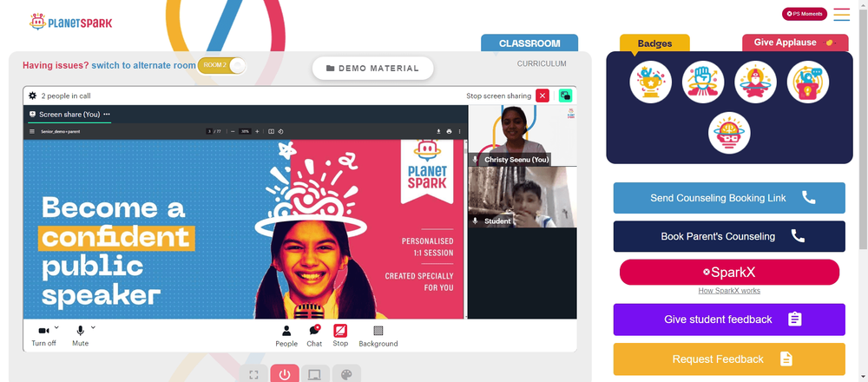Zoom in the PDF with plus icon
This screenshot has height=382, width=868.
(257, 131)
